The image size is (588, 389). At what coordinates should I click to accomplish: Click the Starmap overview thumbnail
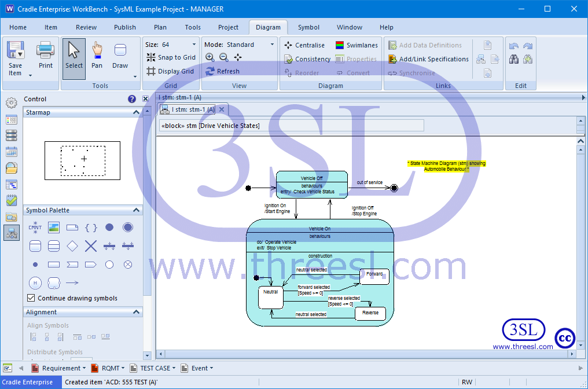tap(83, 160)
